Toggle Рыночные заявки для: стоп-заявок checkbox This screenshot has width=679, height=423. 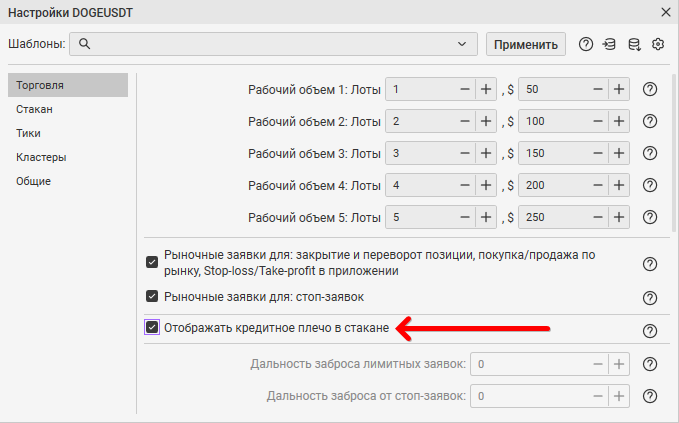(x=152, y=296)
